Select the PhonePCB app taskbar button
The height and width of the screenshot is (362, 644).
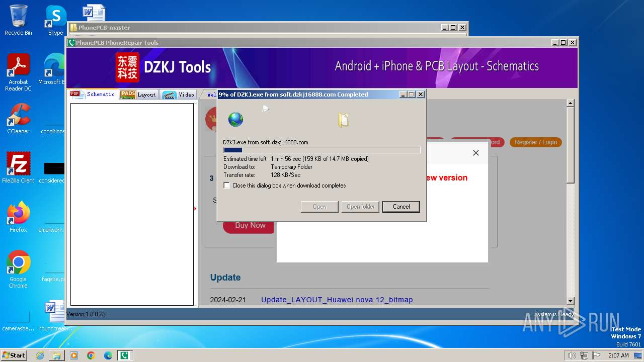tap(124, 355)
